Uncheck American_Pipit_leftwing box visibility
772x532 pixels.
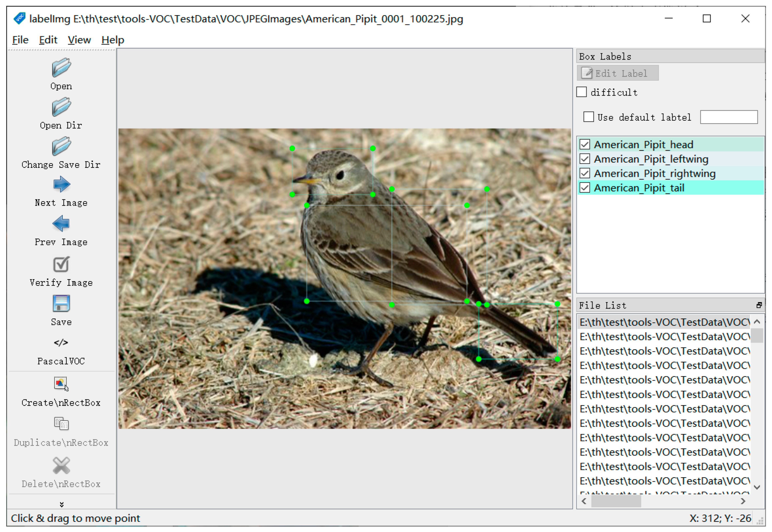pos(585,159)
